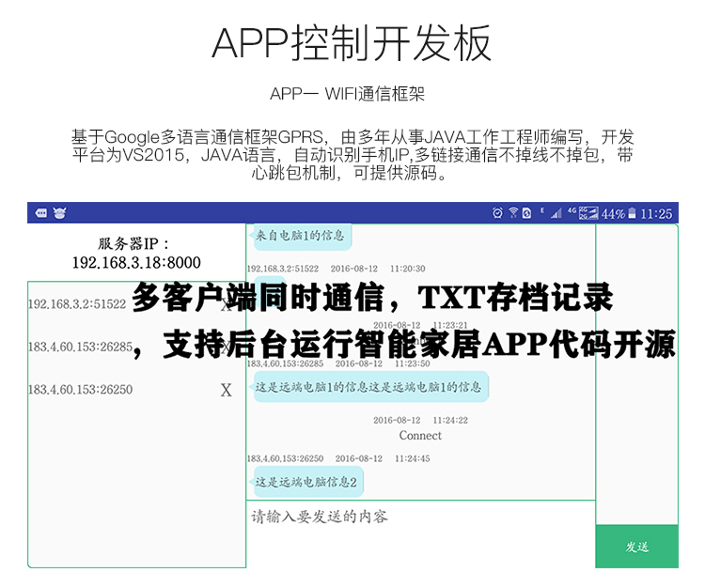Tap the 来自电脑1的信息 message bubble

pyautogui.click(x=300, y=236)
